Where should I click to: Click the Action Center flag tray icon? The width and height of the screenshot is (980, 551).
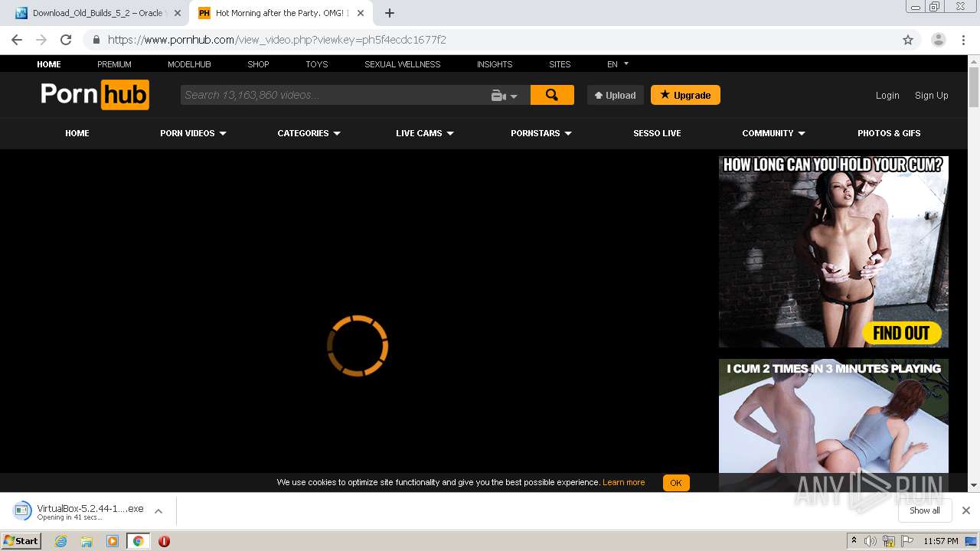906,541
